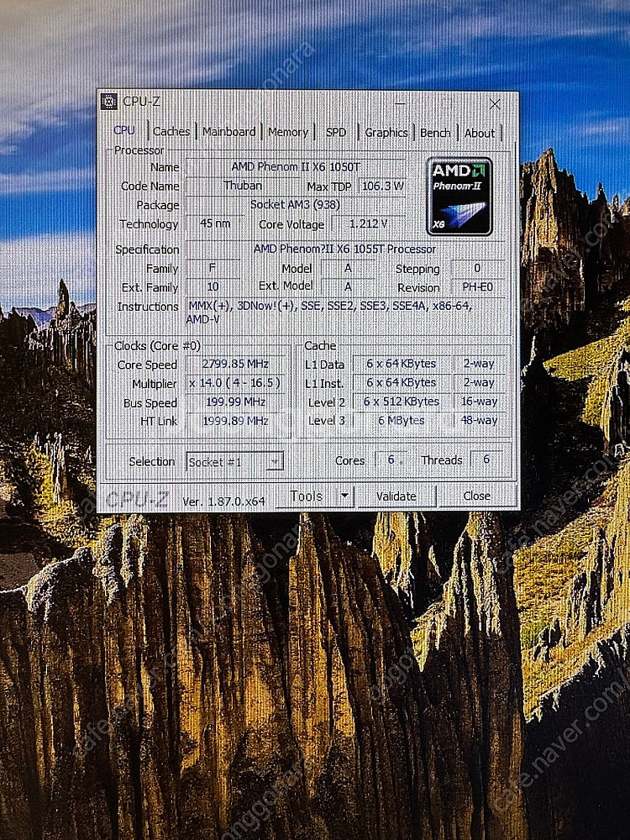Select the Memory tab

point(287,133)
